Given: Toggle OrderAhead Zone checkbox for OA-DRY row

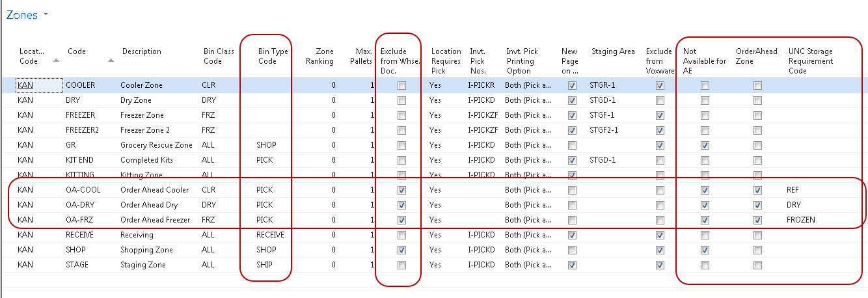Looking at the screenshot, I should (x=757, y=205).
